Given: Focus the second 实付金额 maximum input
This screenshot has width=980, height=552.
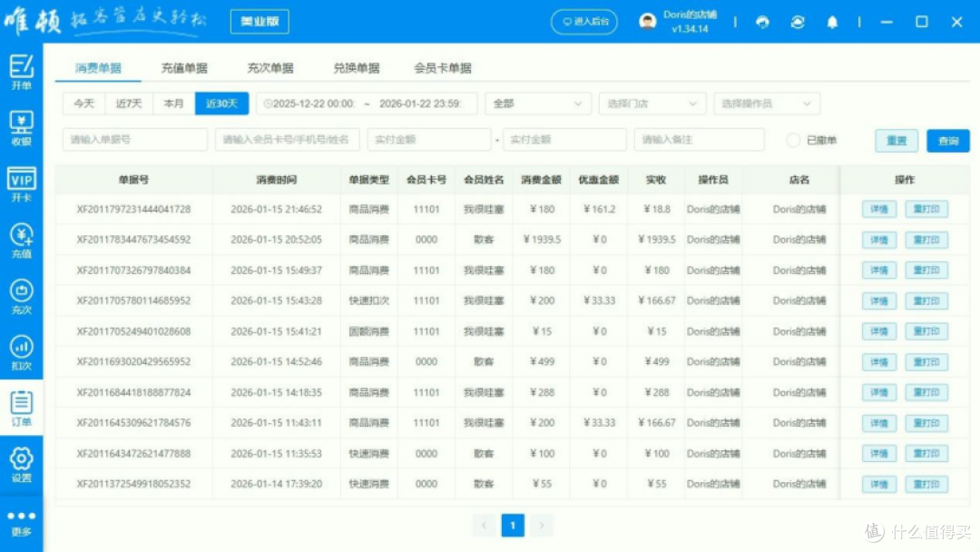Looking at the screenshot, I should coord(564,140).
